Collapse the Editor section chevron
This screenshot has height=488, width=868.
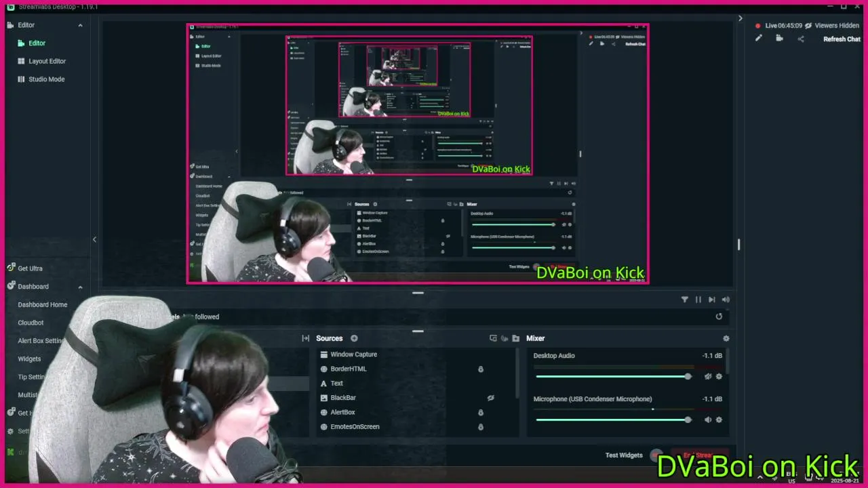point(80,25)
